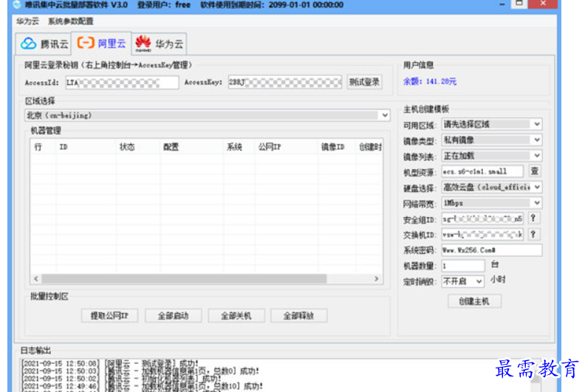585x392 pixels.
Task: Switch to the 腾讯云 tab
Action: pyautogui.click(x=44, y=44)
